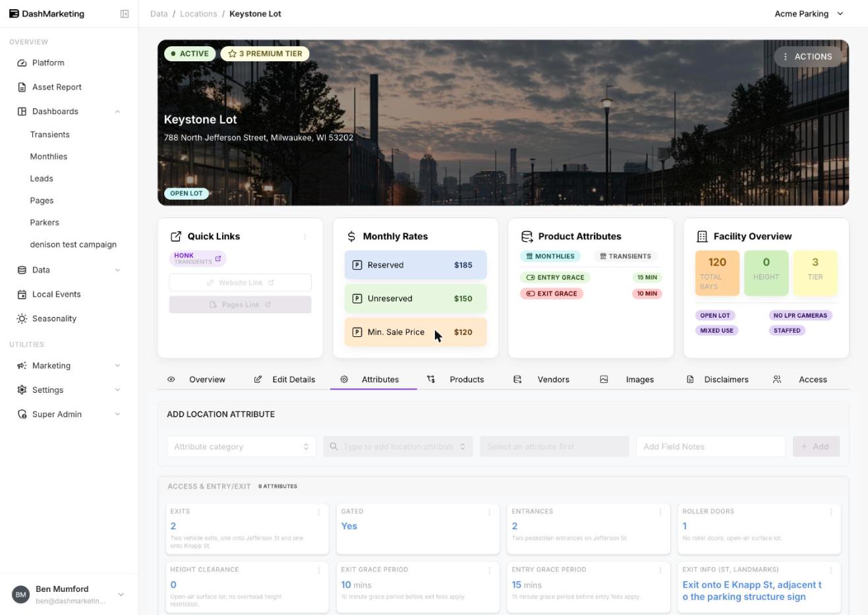Image resolution: width=868 pixels, height=615 pixels.
Task: Select the Unreserved $150 rate row
Action: pyautogui.click(x=416, y=299)
